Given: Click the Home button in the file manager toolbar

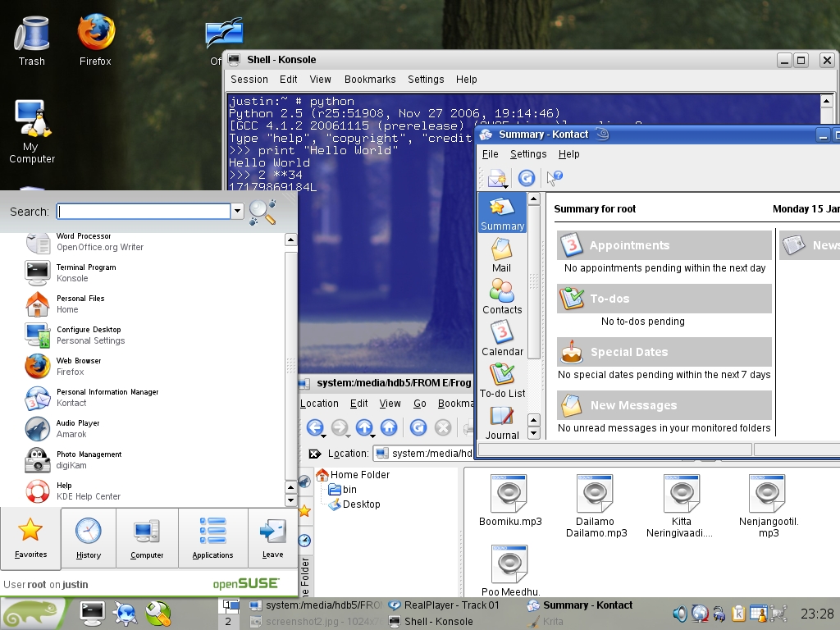Looking at the screenshot, I should (389, 427).
